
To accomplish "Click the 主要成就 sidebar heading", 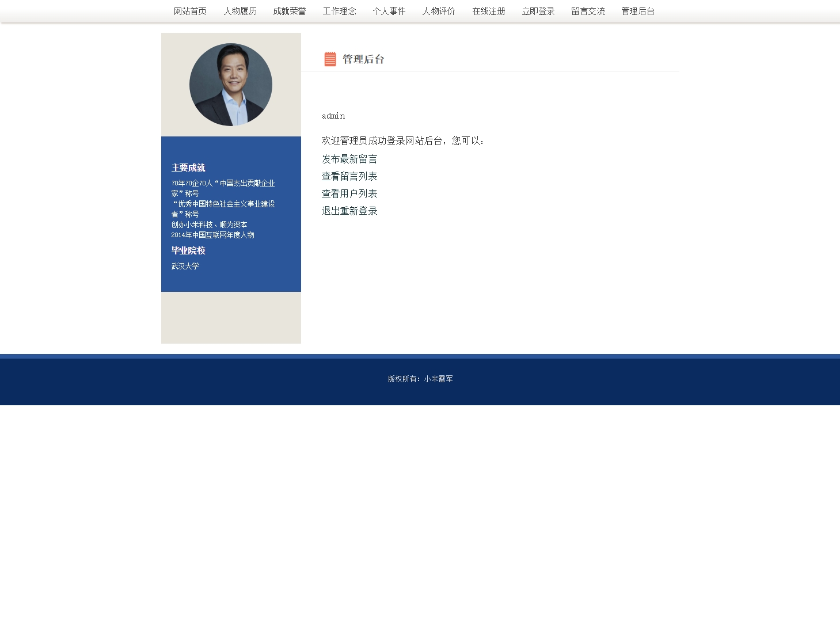I will 188,168.
